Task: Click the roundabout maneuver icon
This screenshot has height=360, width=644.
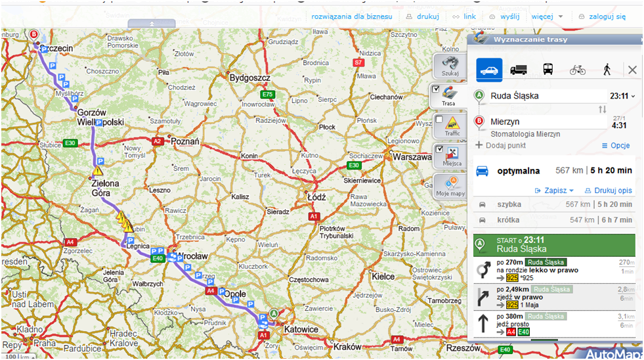Action: click(x=483, y=270)
